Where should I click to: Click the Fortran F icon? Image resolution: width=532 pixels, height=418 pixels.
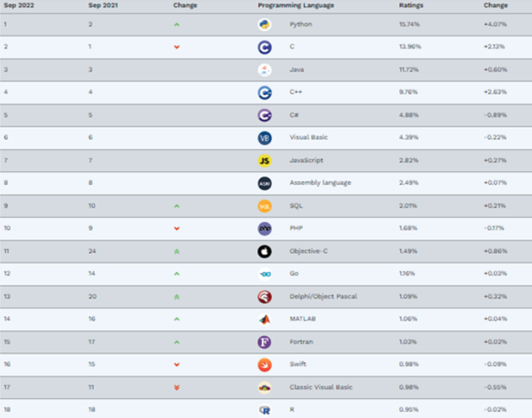click(x=265, y=342)
